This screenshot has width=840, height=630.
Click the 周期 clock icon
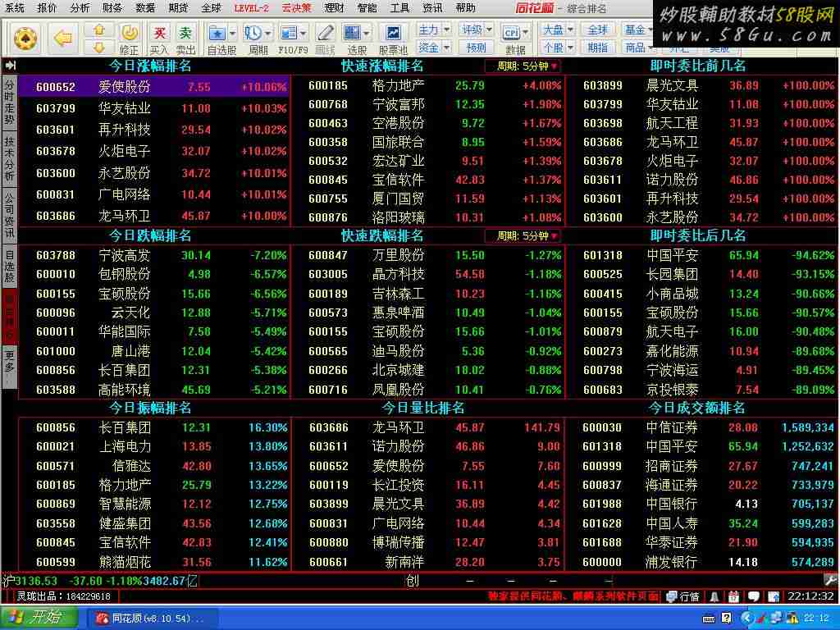pos(253,33)
